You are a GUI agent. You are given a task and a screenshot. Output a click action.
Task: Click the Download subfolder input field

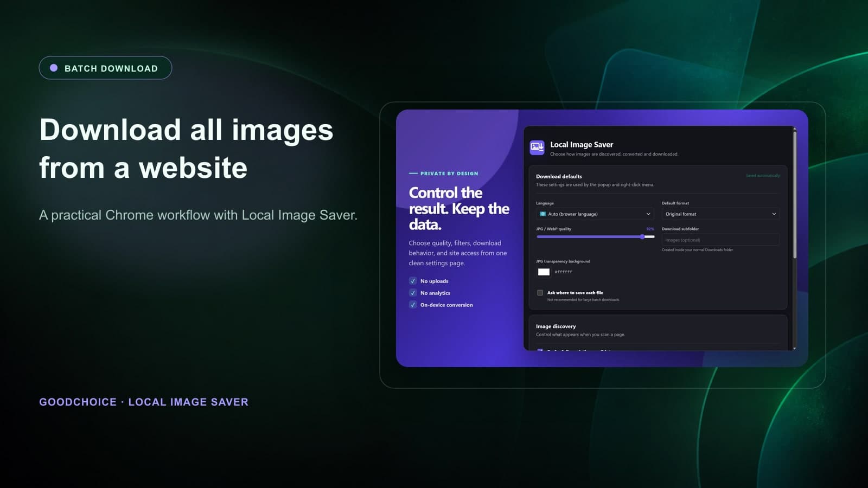(720, 240)
